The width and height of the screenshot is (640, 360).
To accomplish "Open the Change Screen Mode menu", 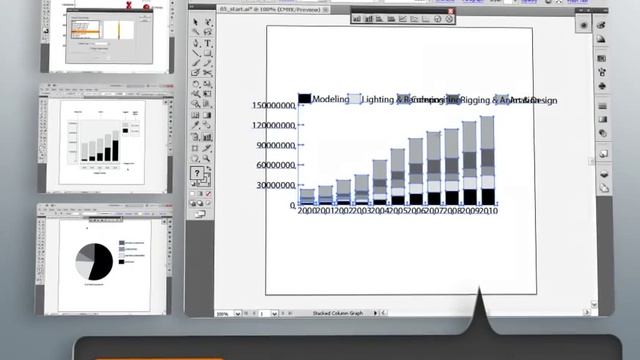I will click(x=200, y=214).
